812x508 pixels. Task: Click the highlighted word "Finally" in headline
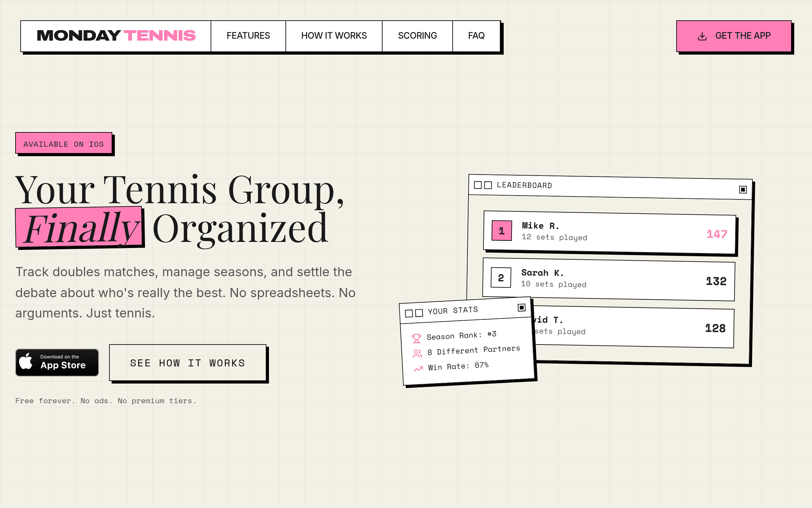pyautogui.click(x=79, y=227)
